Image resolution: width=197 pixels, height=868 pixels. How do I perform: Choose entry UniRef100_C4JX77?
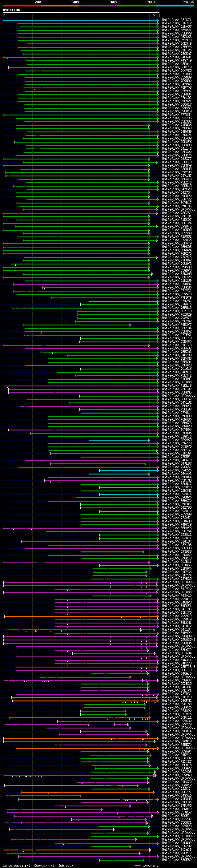tap(176, 159)
